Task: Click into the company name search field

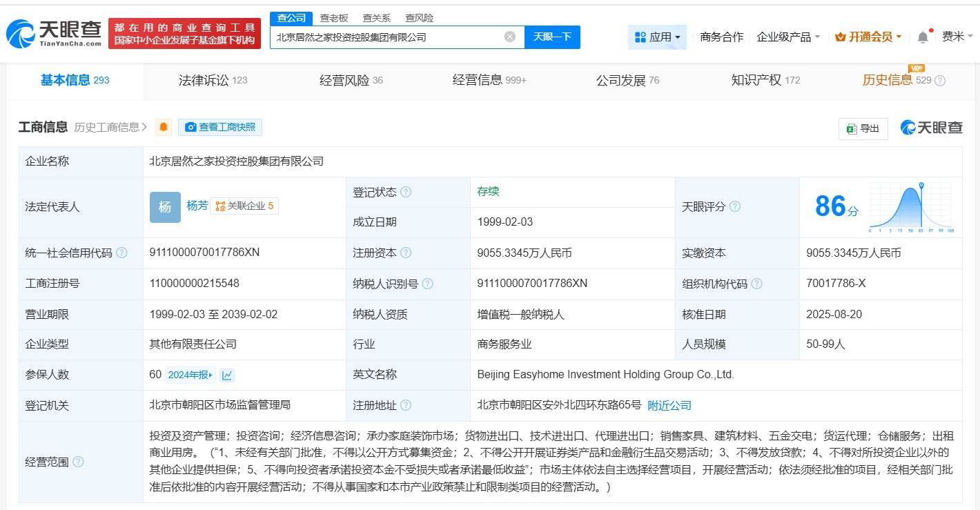Action: click(386, 37)
